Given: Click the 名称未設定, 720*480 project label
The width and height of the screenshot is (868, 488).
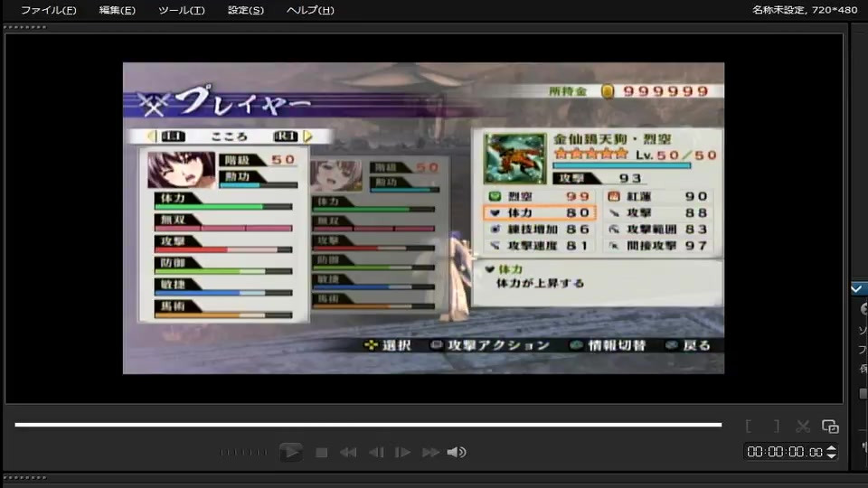Looking at the screenshot, I should click(x=805, y=9).
